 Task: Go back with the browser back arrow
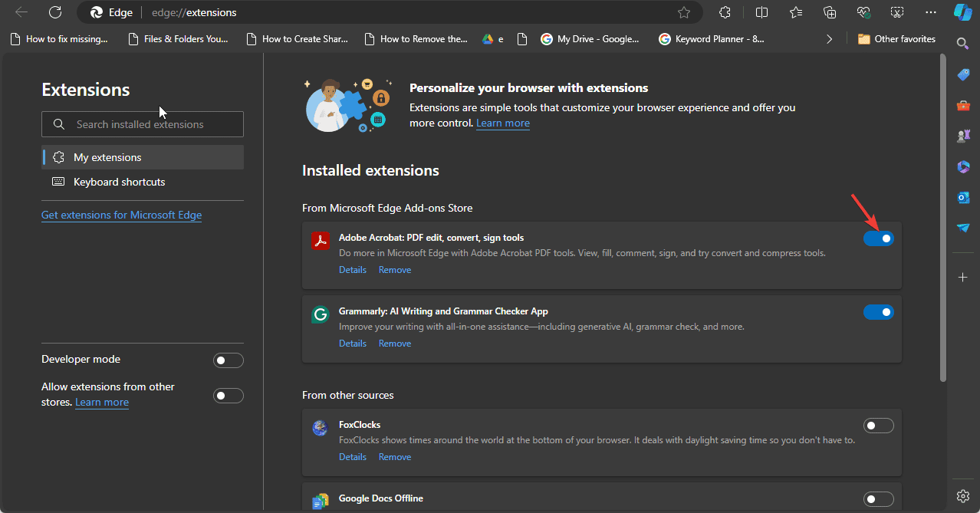click(22, 12)
